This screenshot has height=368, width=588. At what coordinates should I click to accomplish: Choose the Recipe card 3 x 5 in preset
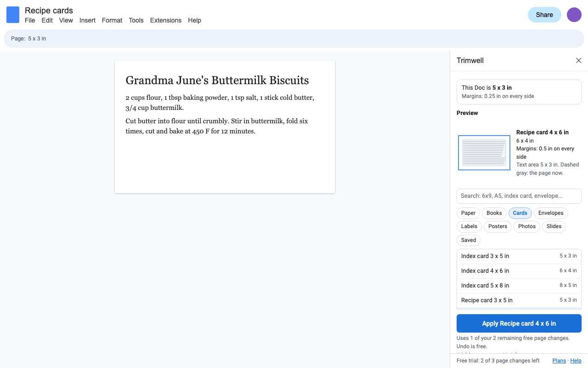click(519, 300)
